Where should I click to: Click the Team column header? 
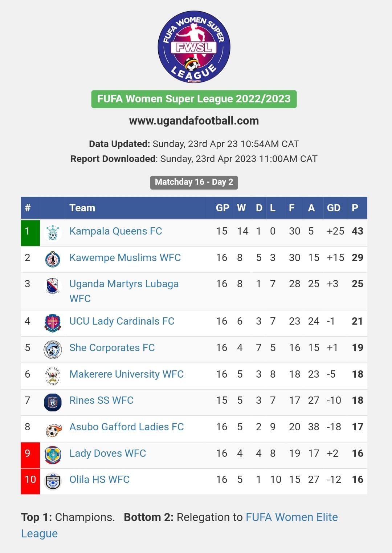[82, 208]
